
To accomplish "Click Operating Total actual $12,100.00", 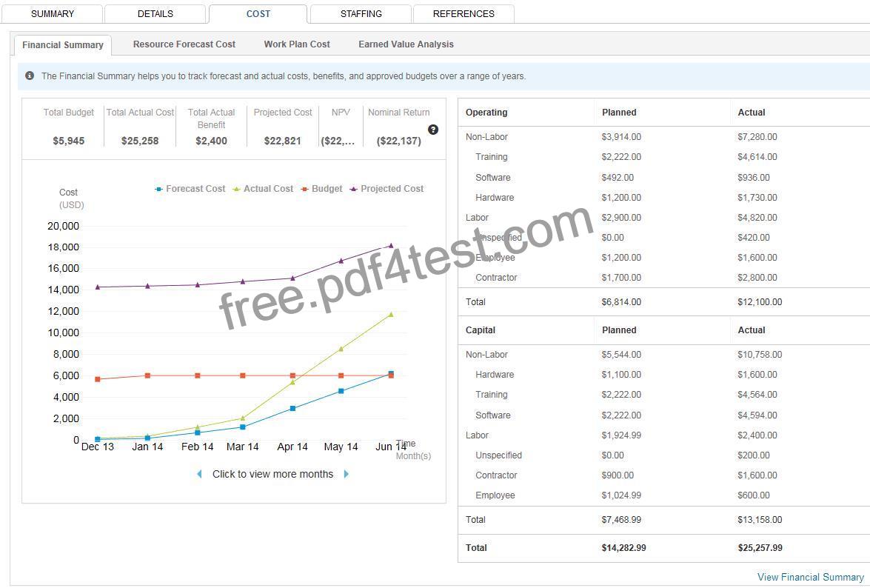I will coord(760,301).
